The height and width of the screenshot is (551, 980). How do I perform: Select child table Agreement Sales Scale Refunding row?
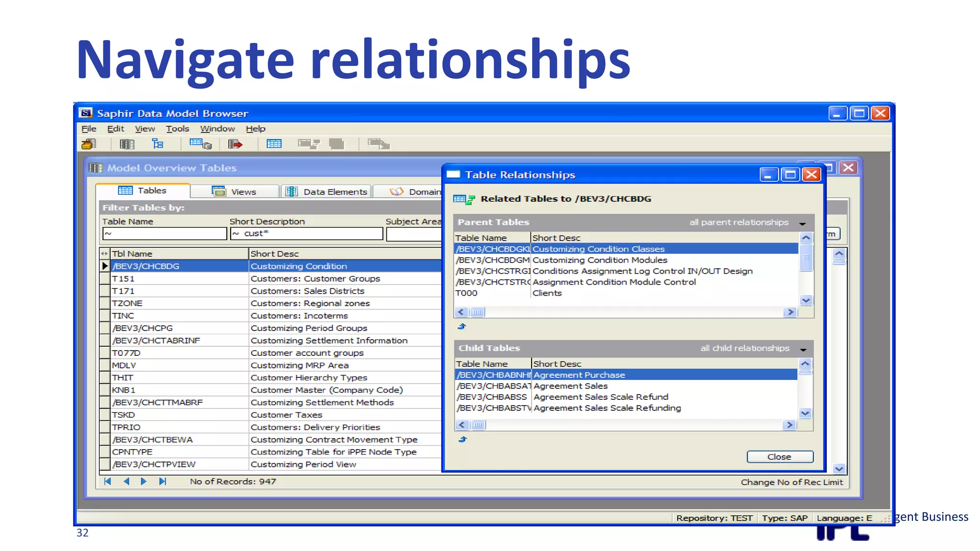click(x=626, y=408)
